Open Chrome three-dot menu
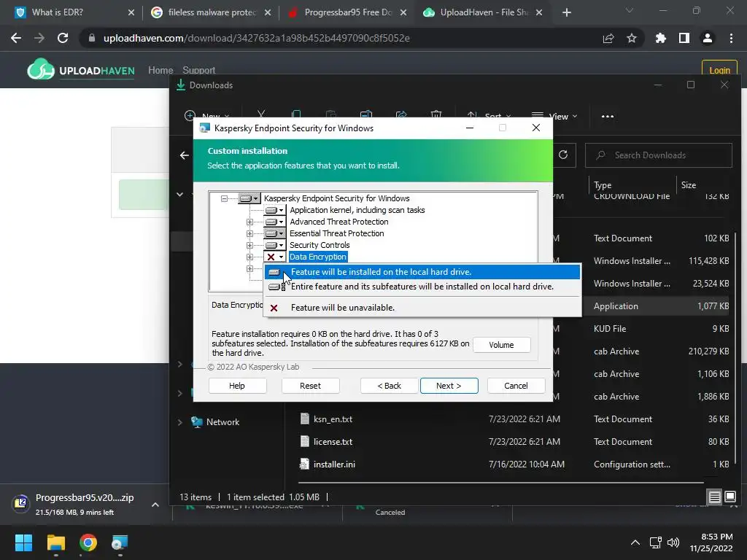This screenshot has height=560, width=747. (731, 38)
